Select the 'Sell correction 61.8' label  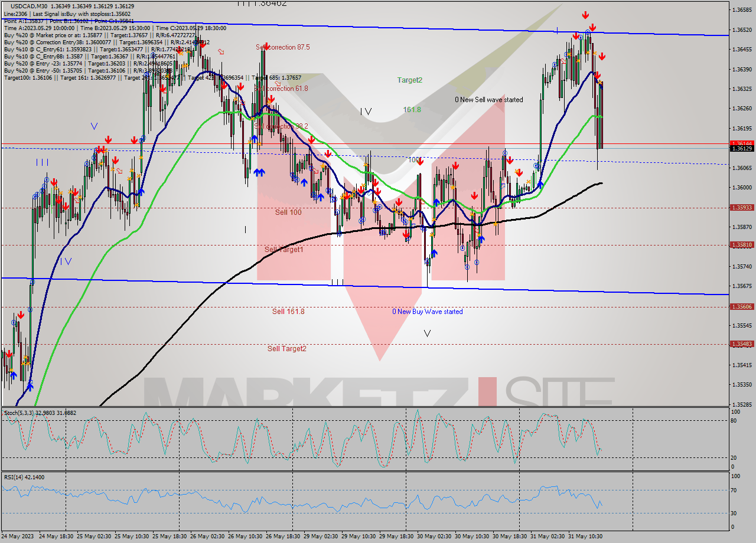(282, 89)
